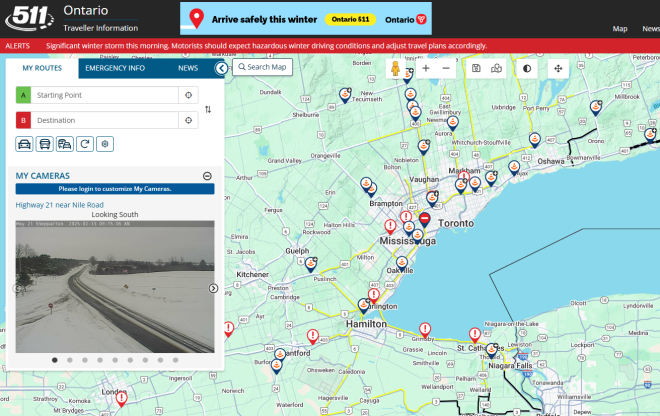Image resolution: width=660 pixels, height=416 pixels.
Task: Click the construction marker near Niagara Falls
Action: click(492, 351)
